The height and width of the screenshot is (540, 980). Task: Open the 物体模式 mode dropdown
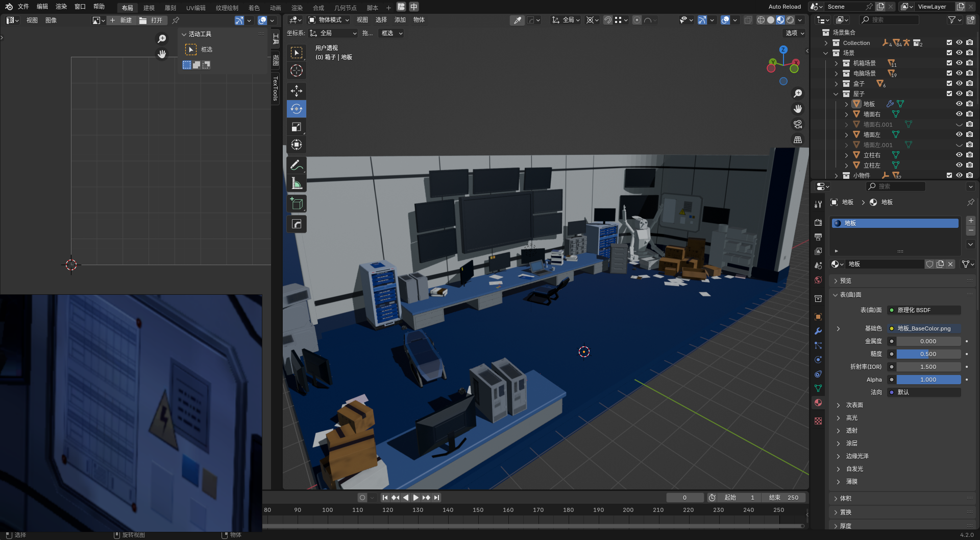click(329, 20)
